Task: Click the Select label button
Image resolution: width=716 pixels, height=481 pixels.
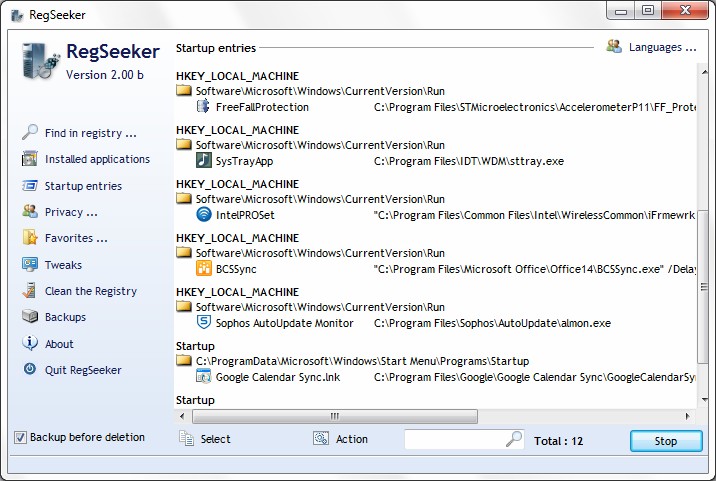Action: [216, 439]
